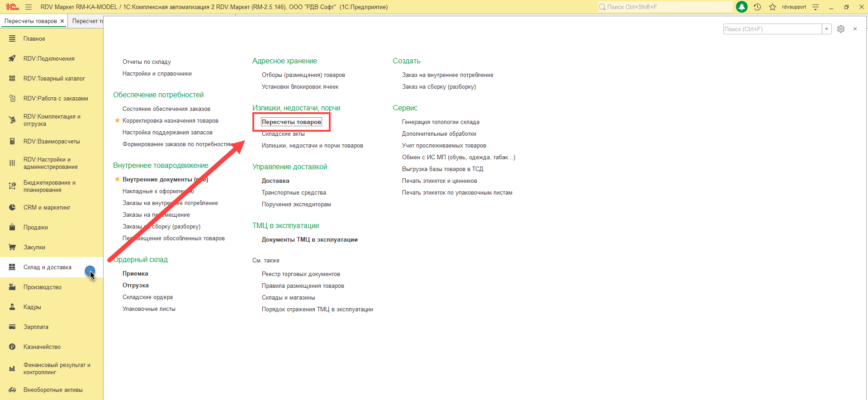Click the Внеоборотные активы truck icon
Screen dimensions: 868x400
(12, 390)
